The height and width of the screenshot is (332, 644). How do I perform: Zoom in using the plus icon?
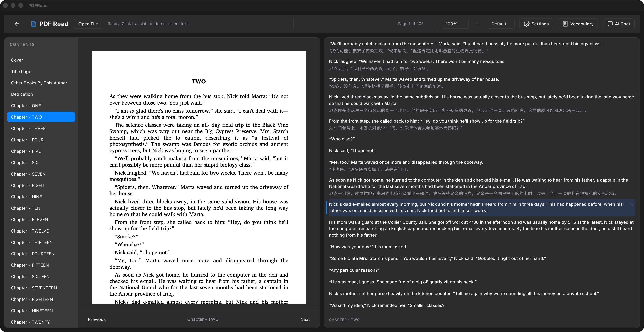pos(477,24)
